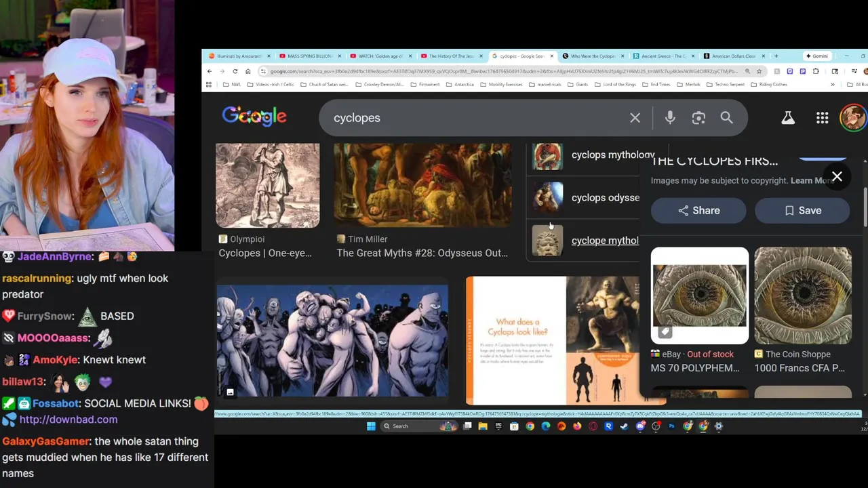868x488 pixels.
Task: Share the selected cyclops image
Action: tap(698, 210)
